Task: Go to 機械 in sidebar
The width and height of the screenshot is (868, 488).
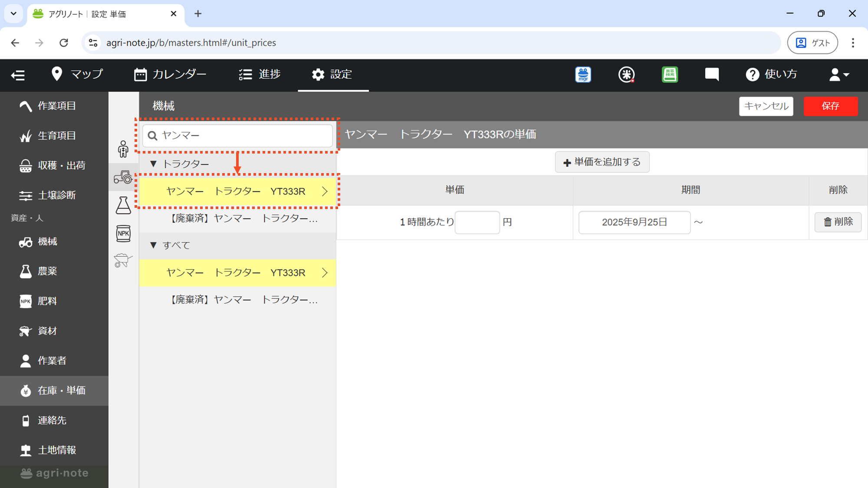Action: point(54,242)
